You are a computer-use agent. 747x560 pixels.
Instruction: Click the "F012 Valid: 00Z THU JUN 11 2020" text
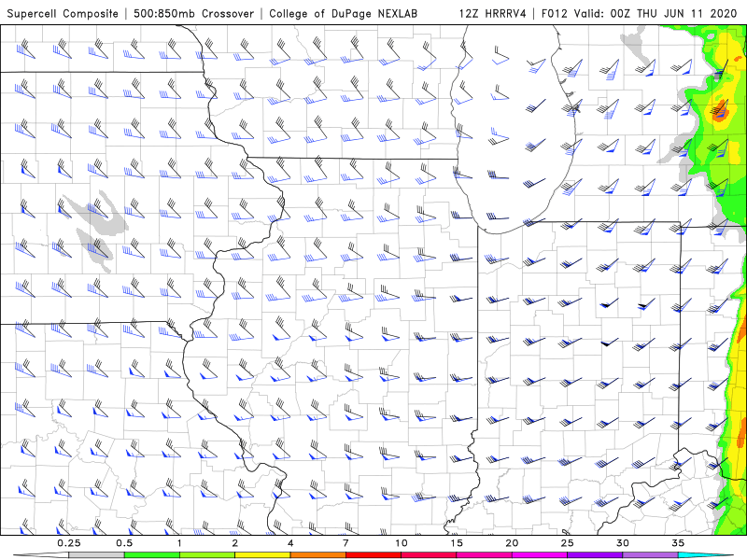pos(640,13)
